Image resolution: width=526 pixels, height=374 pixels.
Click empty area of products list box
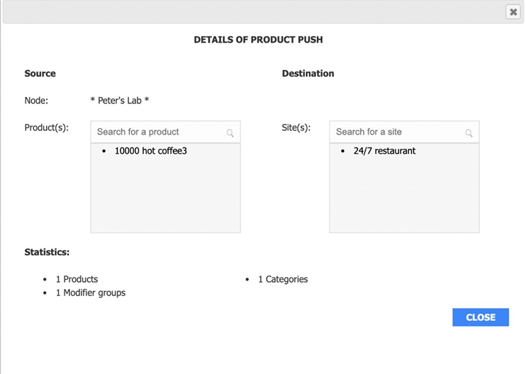coord(165,195)
